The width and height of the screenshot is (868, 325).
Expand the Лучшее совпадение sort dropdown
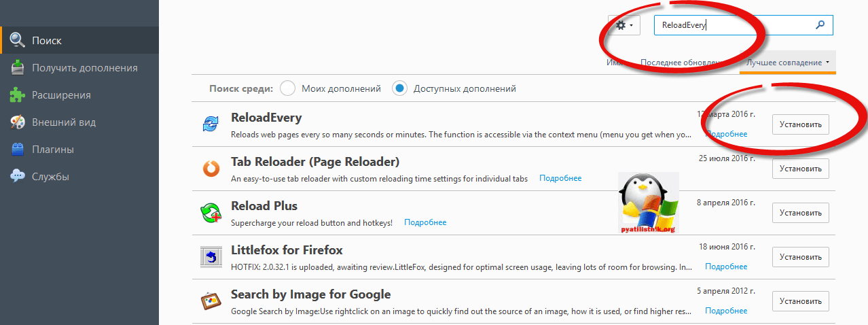pyautogui.click(x=788, y=63)
